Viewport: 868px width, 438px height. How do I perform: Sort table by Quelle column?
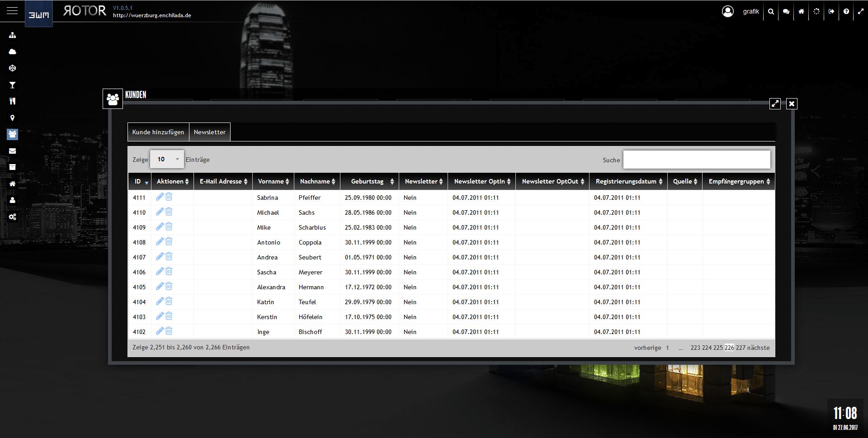tap(685, 181)
